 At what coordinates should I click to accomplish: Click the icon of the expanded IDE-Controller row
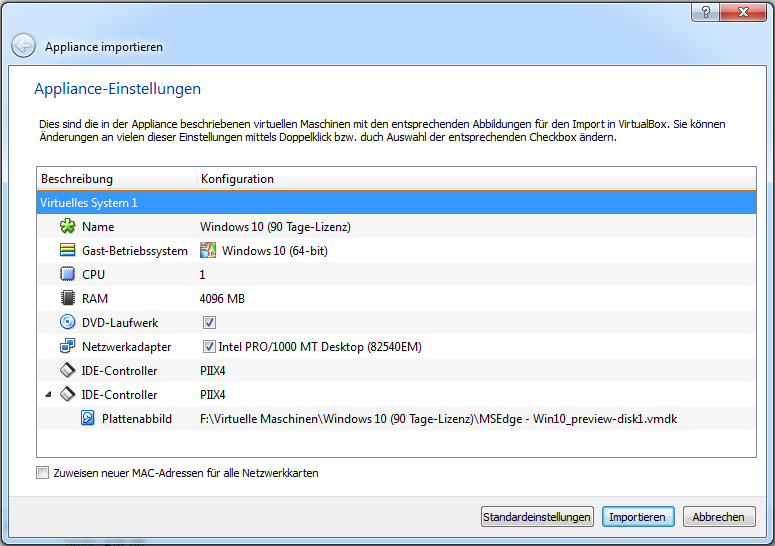pos(67,394)
